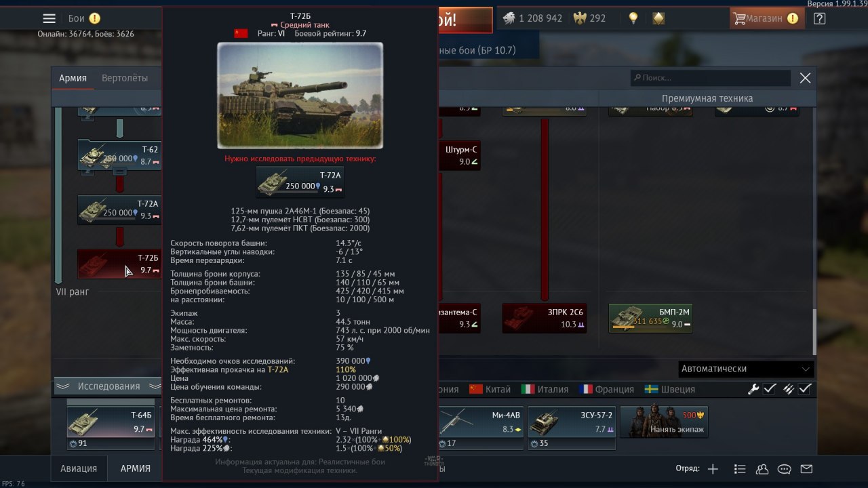868x488 pixels.
Task: Switch to the Вертолёты tab
Action: coord(125,78)
